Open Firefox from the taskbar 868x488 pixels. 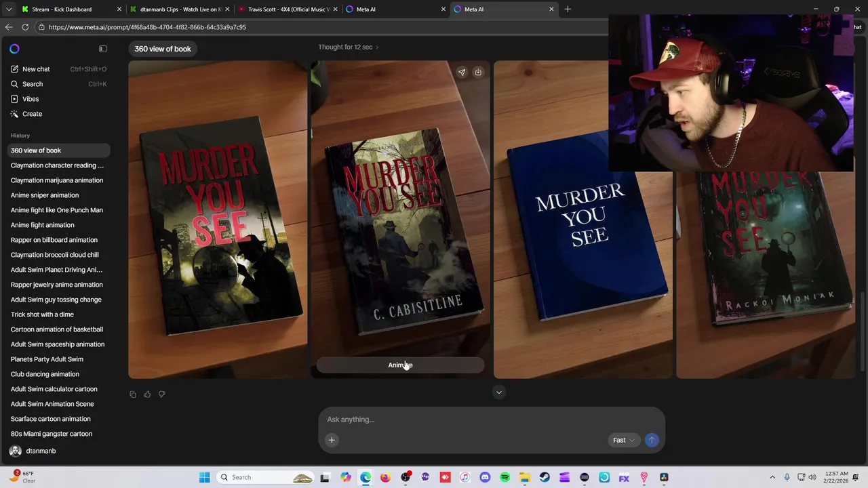click(x=385, y=477)
